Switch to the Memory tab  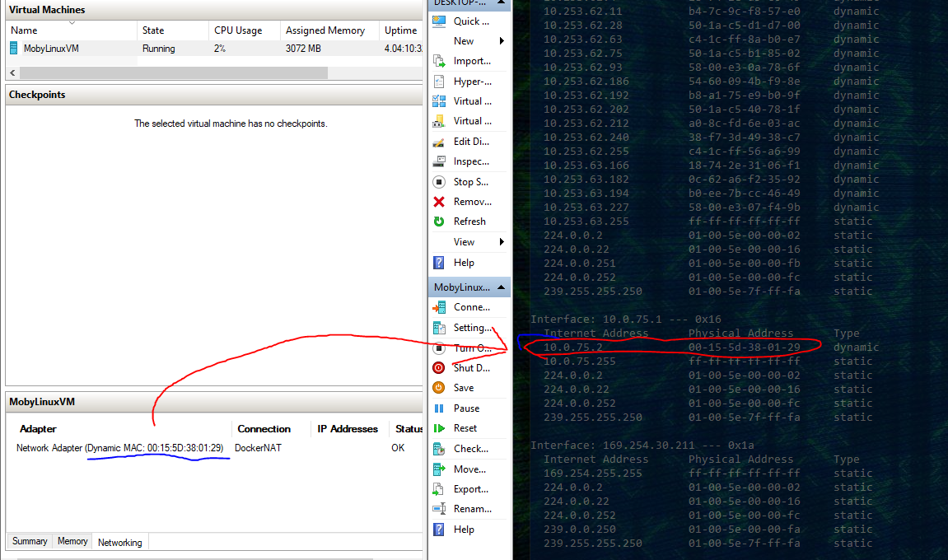[72, 541]
